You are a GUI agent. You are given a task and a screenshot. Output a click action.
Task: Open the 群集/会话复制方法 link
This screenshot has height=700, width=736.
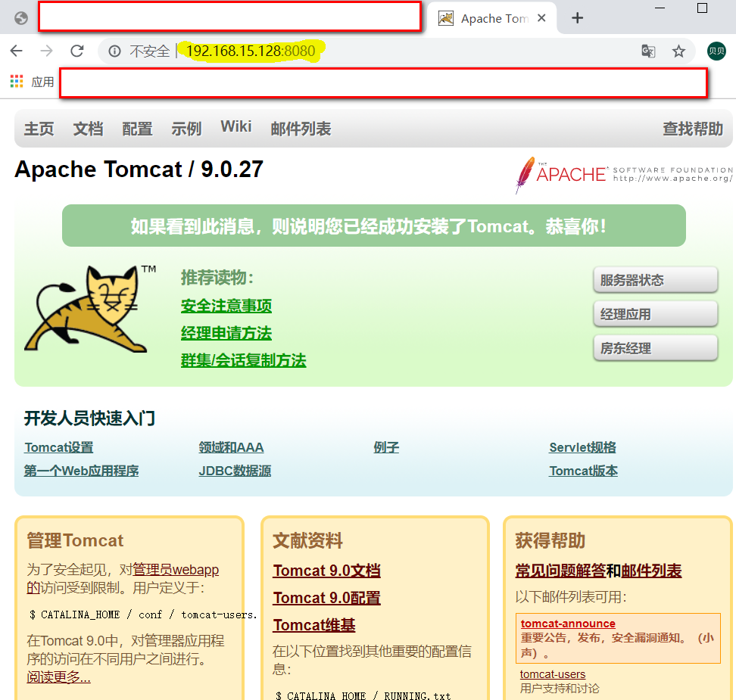pos(244,360)
